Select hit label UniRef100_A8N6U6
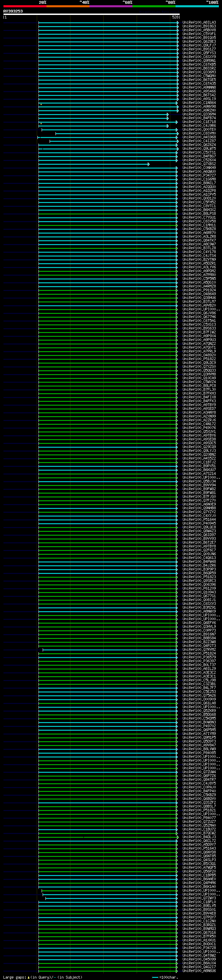 tap(199, 971)
